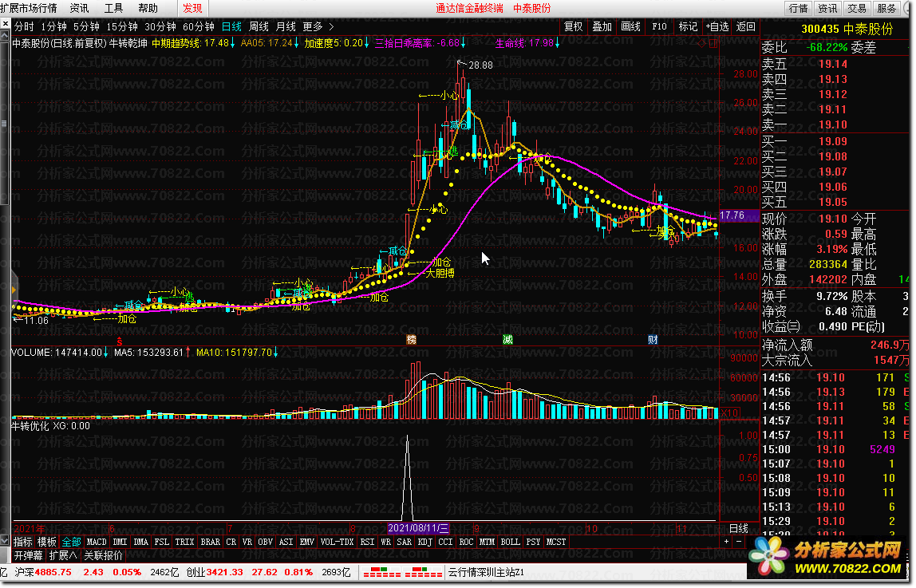
Task: Switch indicator to MCST
Action: pyautogui.click(x=555, y=541)
